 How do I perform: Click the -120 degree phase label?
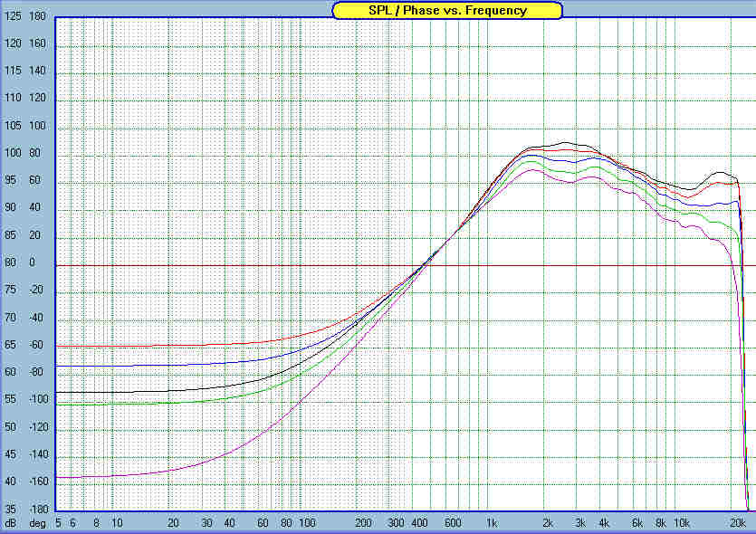tap(39, 426)
